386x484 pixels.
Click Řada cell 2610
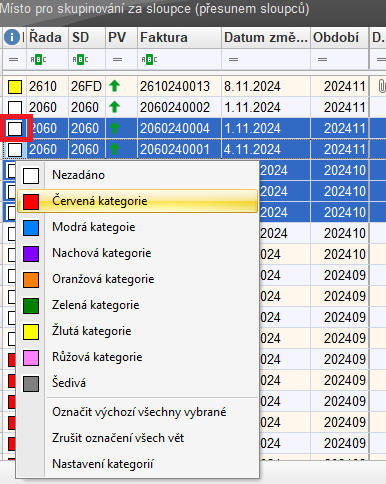tap(47, 86)
